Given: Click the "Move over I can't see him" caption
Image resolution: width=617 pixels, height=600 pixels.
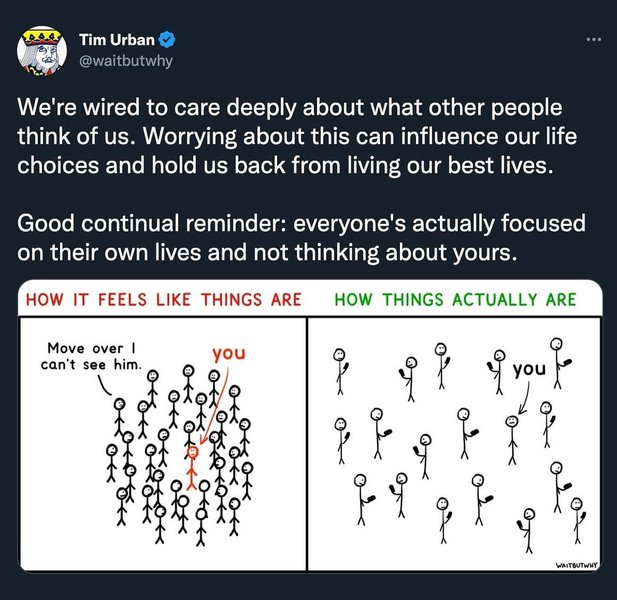Looking at the screenshot, I should [x=91, y=356].
